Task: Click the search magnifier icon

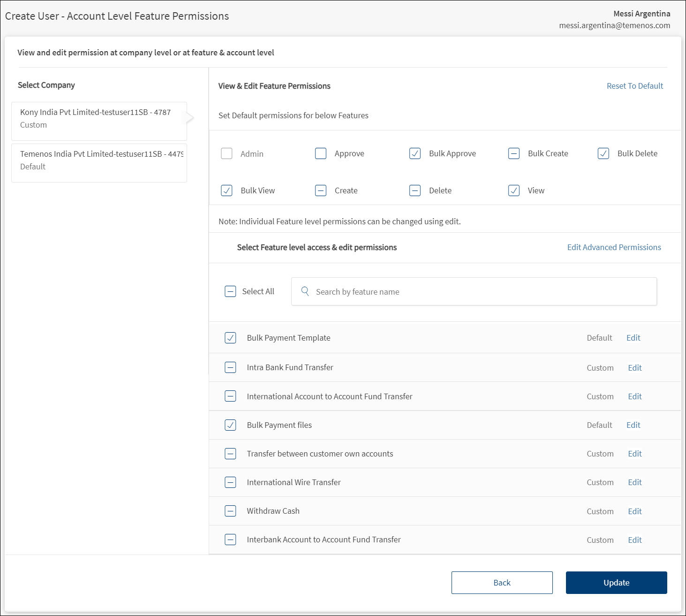Action: (x=305, y=291)
